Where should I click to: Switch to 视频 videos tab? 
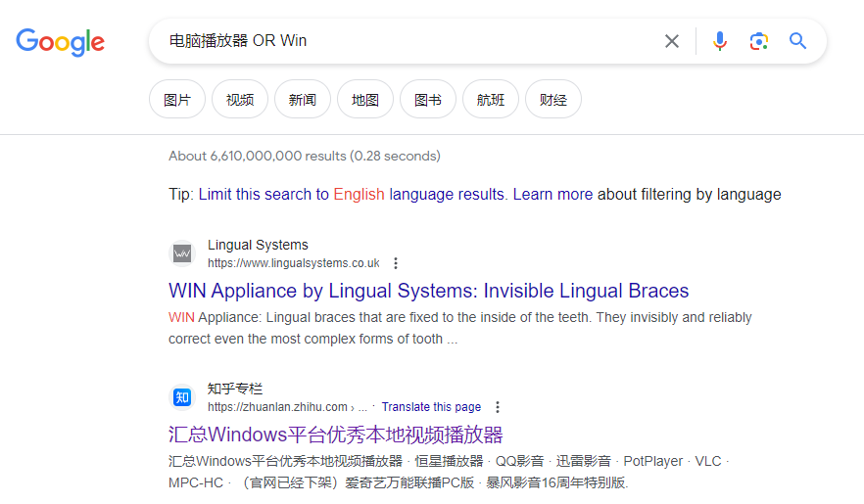point(240,99)
